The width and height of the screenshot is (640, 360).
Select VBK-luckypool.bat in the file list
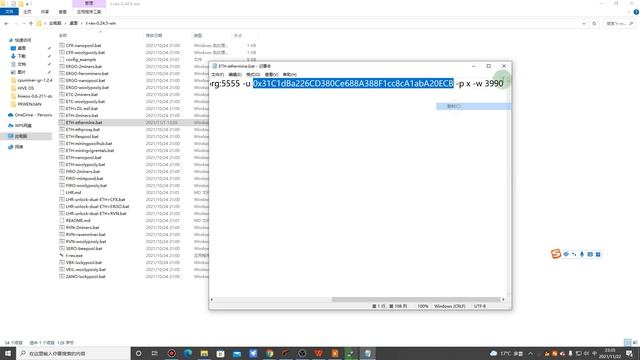[83, 262]
